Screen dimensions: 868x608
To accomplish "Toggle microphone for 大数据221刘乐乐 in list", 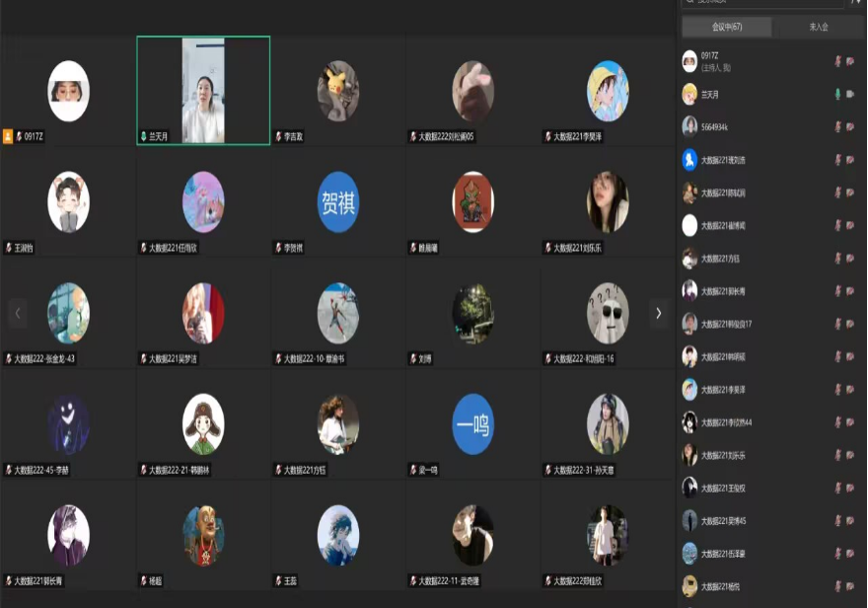I will pyautogui.click(x=837, y=455).
